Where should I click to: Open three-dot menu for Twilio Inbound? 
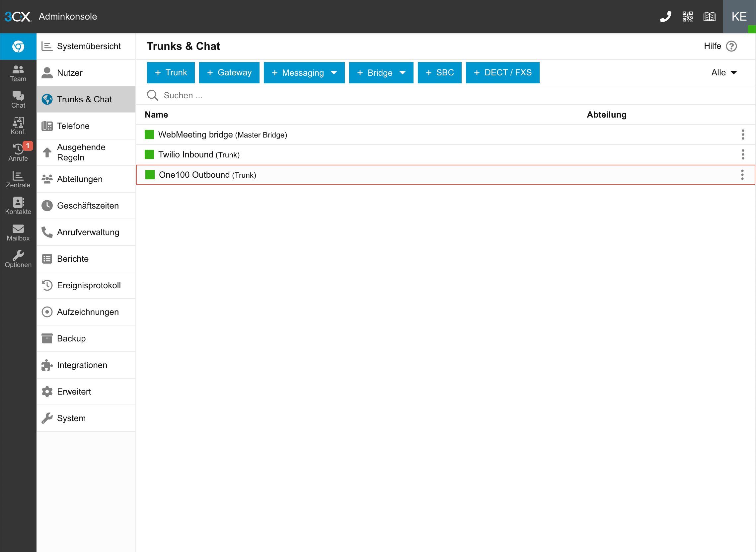(743, 154)
